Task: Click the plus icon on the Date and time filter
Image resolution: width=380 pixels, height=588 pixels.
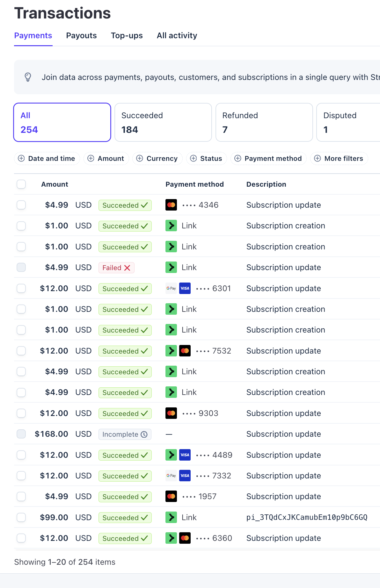Action: 21,158
